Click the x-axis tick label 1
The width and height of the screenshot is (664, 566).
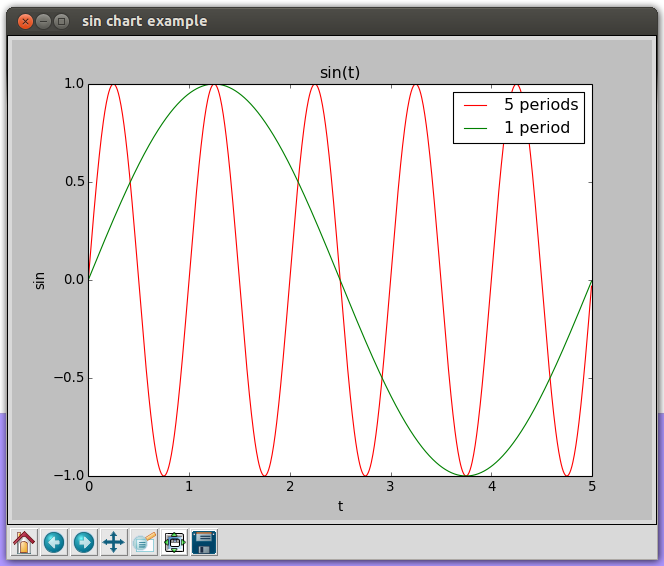click(x=189, y=486)
